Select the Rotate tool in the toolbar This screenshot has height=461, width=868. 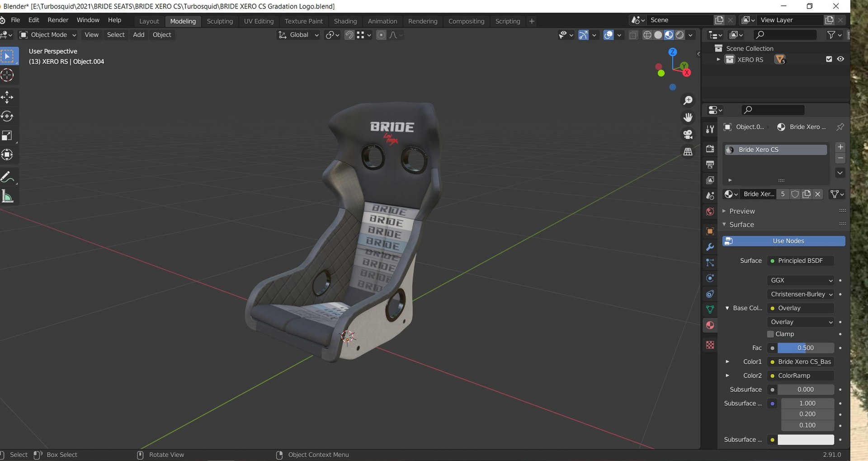pyautogui.click(x=7, y=116)
